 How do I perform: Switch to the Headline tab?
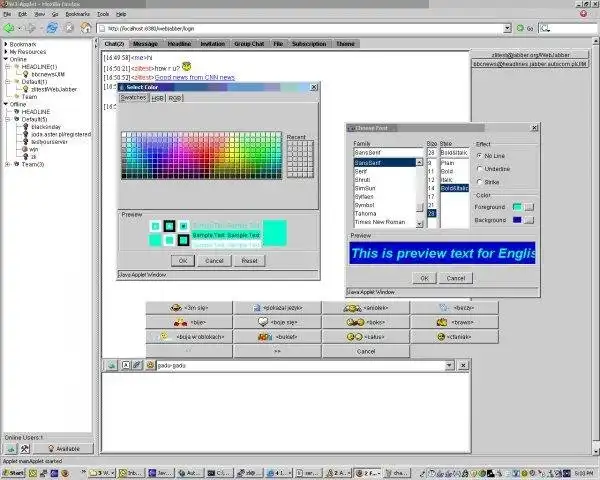click(179, 44)
